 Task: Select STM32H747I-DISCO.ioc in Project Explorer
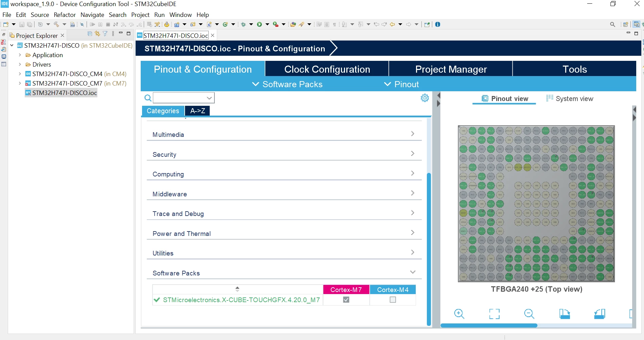(x=61, y=93)
